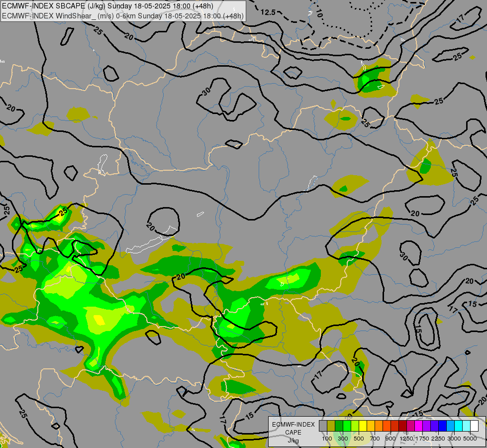Pick the pure yellow swatch right of 500

[363, 426]
